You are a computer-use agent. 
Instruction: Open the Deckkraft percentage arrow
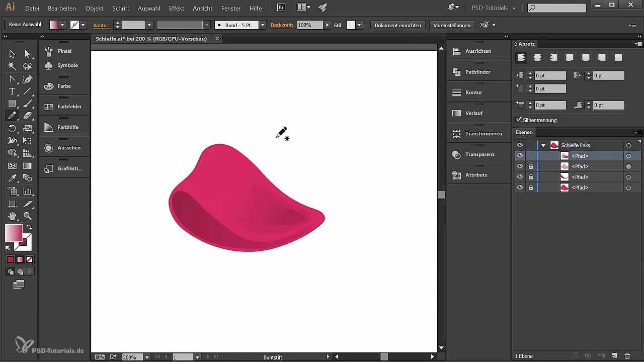[328, 25]
